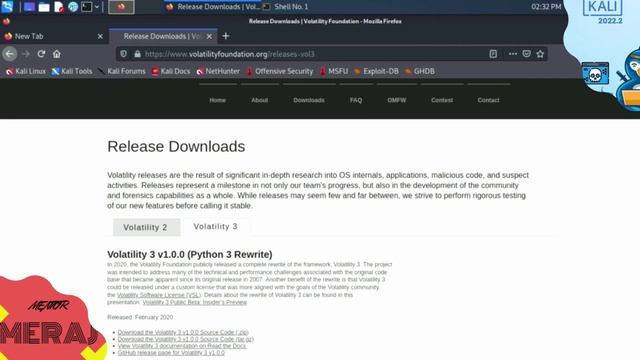The width and height of the screenshot is (640, 360).
Task: Go to Home in site navigation
Action: [x=218, y=100]
